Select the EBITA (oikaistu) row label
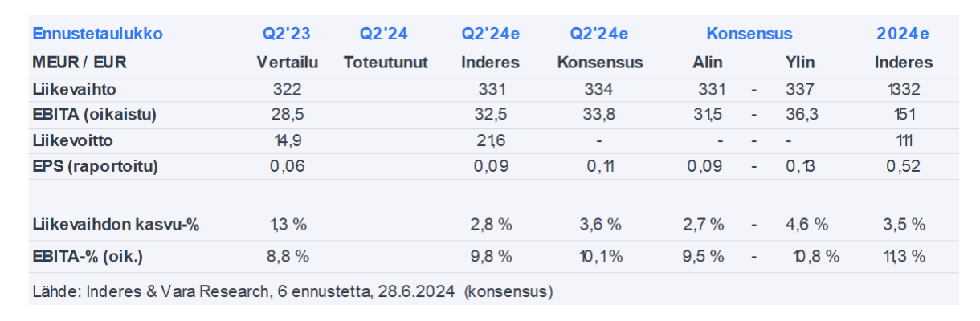The image size is (980, 321). pos(94,115)
